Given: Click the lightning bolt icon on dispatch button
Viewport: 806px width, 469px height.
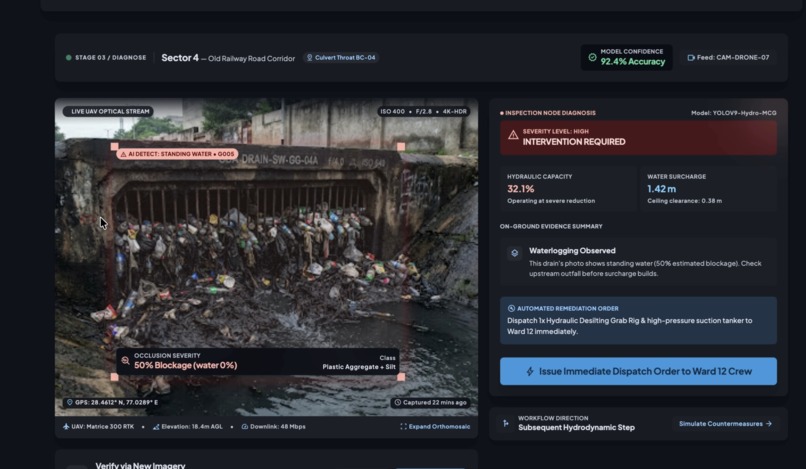Looking at the screenshot, I should [530, 371].
